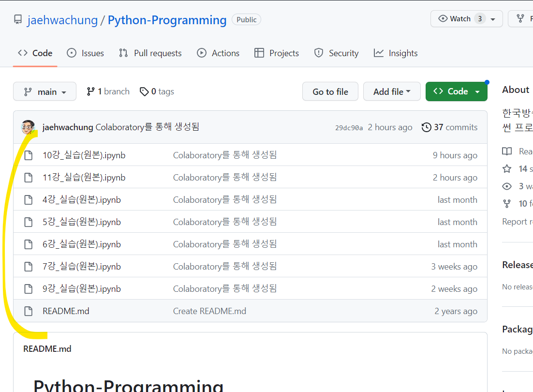The height and width of the screenshot is (392, 533).
Task: Open commit message in 11강 row
Action: coord(225,178)
